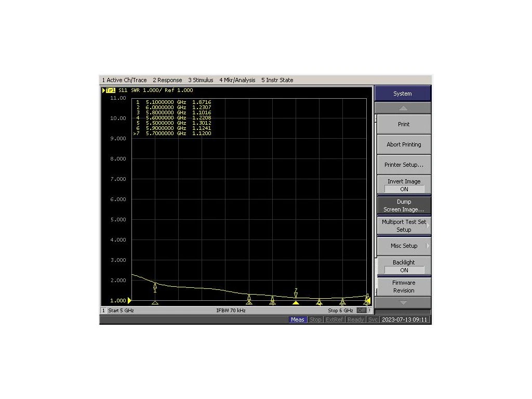Click the Svc indicator in the status bar
The width and height of the screenshot is (532, 399).
(373, 320)
